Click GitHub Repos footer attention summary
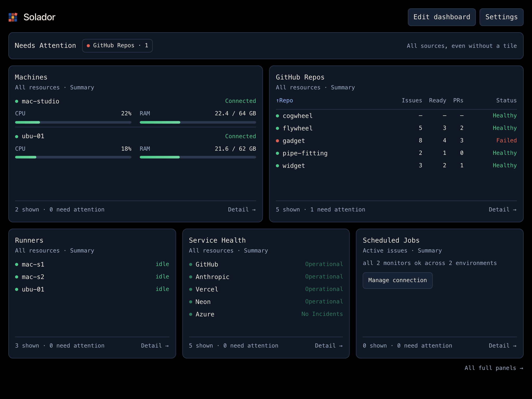Image resolution: width=532 pixels, height=399 pixels. click(321, 210)
